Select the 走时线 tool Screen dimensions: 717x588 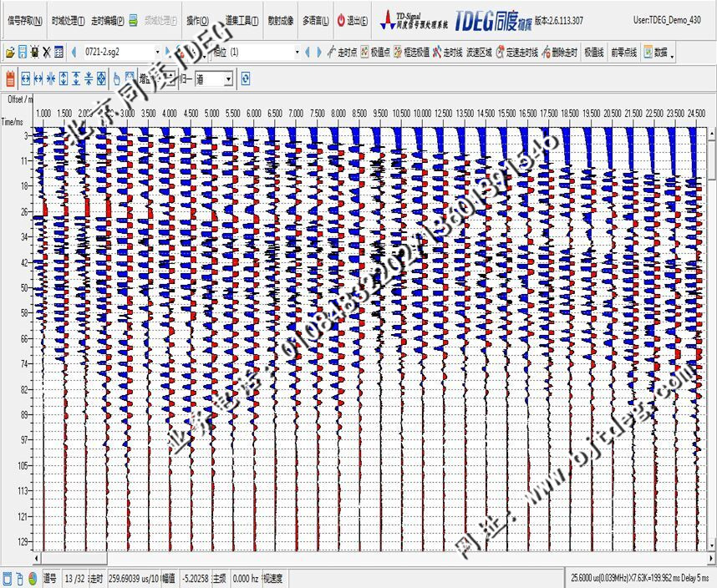[x=448, y=53]
